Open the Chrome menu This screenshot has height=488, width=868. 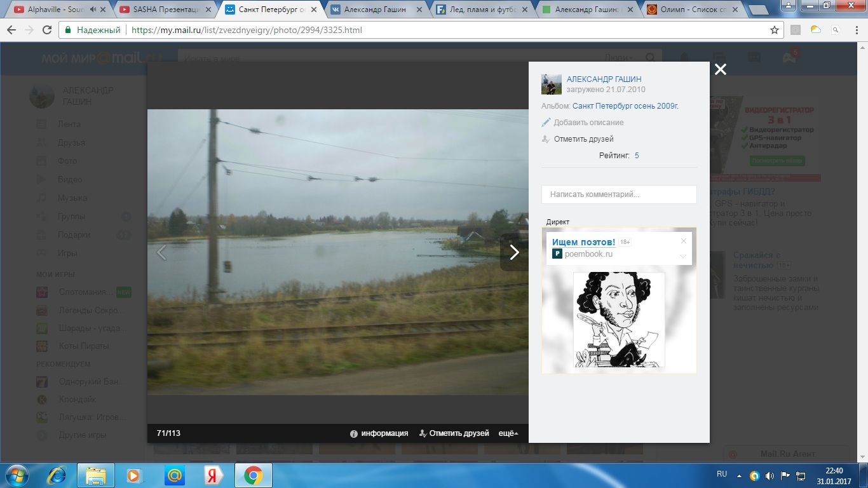855,30
